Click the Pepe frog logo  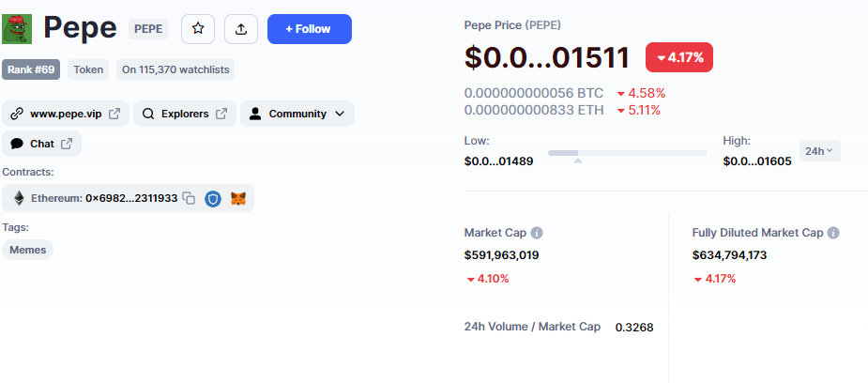tap(17, 29)
